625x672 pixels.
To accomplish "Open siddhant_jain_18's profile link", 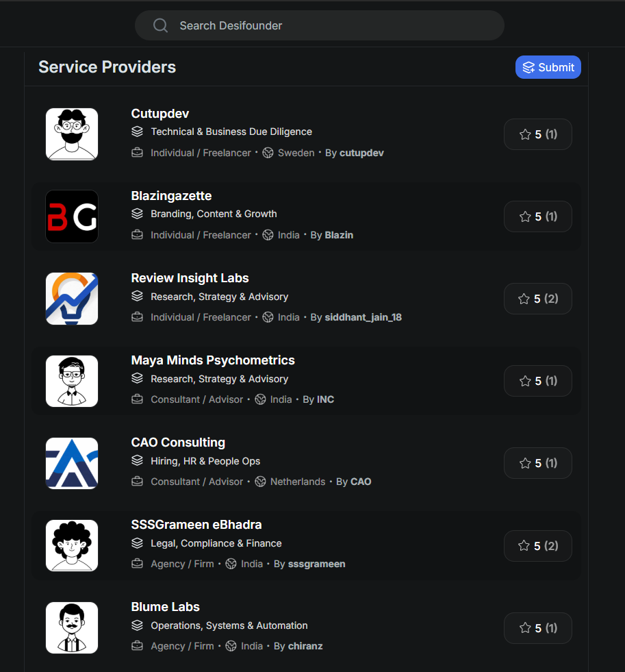I will [x=363, y=317].
